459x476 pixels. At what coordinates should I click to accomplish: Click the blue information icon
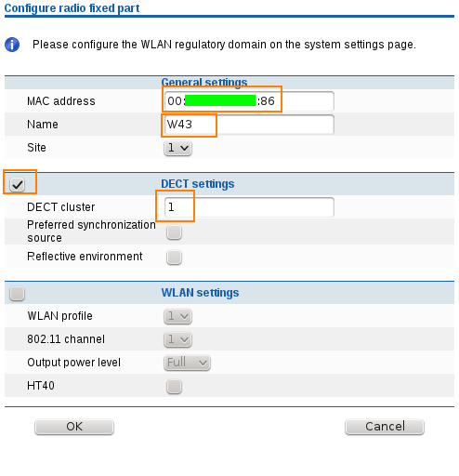tap(12, 45)
